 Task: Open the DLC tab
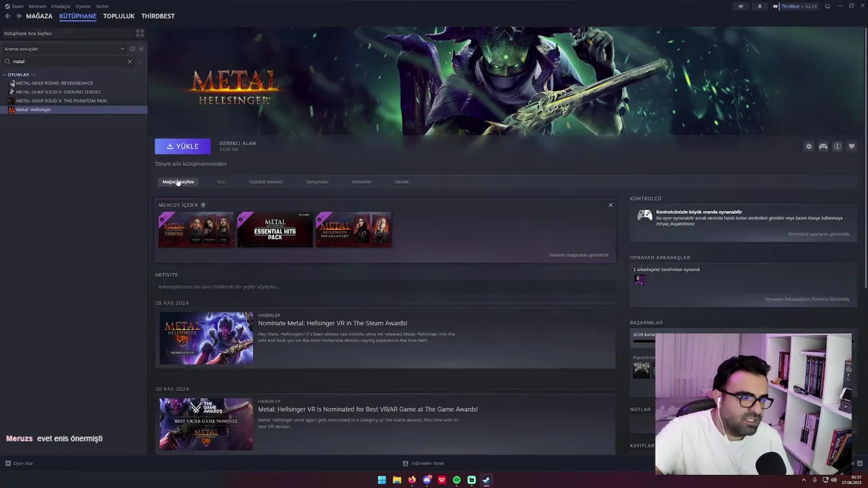[x=221, y=182]
